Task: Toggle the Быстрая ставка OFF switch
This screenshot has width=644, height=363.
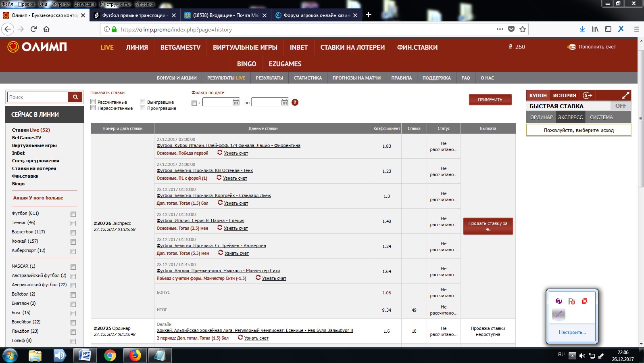Action: tap(621, 106)
